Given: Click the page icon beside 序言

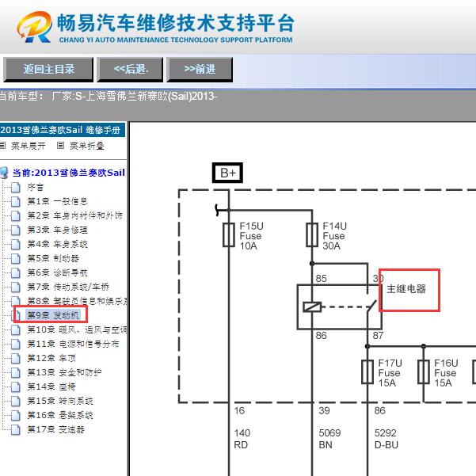Looking at the screenshot, I should 16,188.
